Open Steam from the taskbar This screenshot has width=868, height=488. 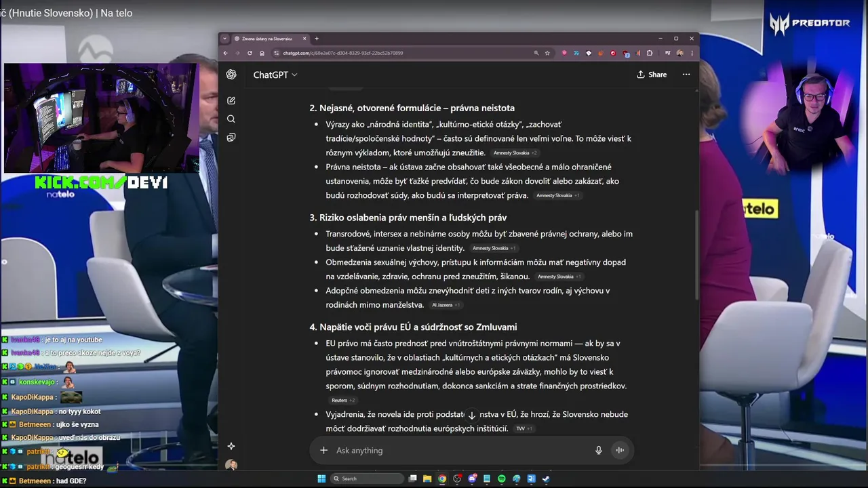pyautogui.click(x=546, y=479)
